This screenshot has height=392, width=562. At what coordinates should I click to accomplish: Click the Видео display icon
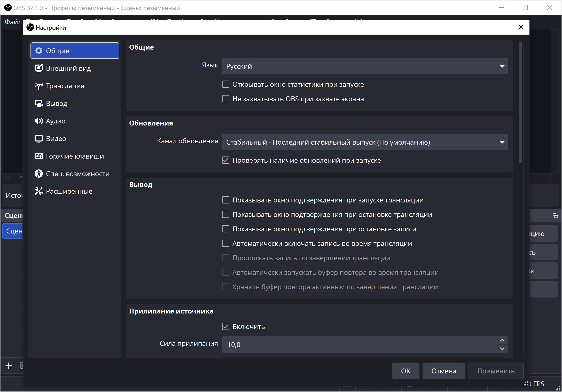point(39,138)
